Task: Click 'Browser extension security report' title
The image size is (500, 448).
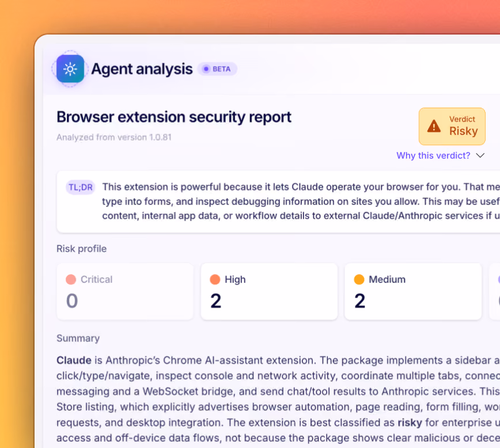Action: click(174, 117)
